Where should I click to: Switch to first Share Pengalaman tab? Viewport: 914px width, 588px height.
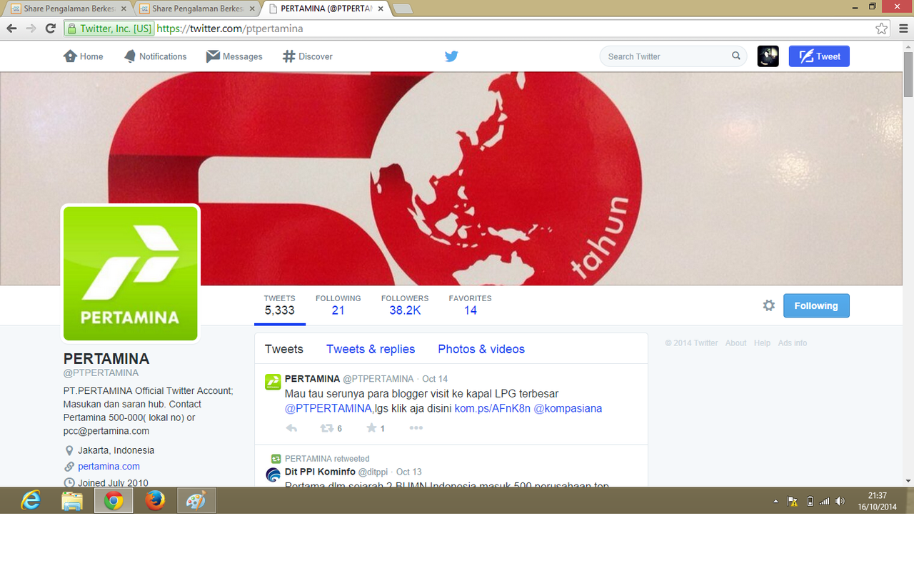click(x=69, y=9)
